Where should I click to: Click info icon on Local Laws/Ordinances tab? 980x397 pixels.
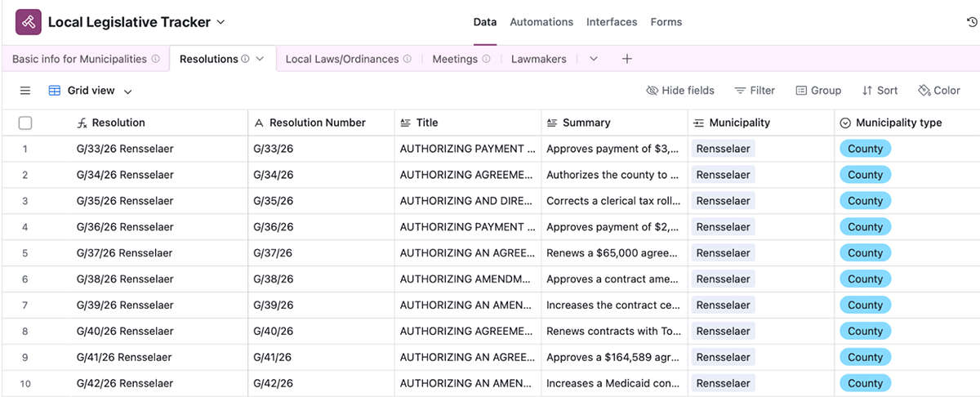pyautogui.click(x=407, y=59)
